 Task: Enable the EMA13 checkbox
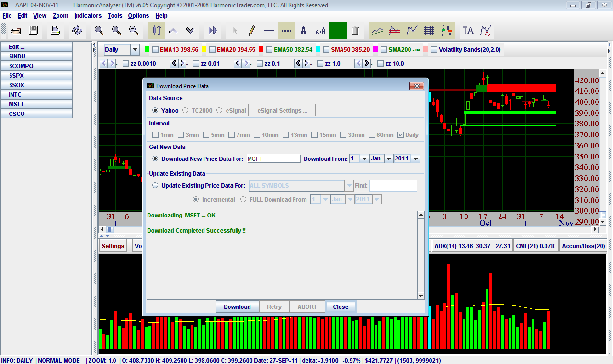pos(155,50)
